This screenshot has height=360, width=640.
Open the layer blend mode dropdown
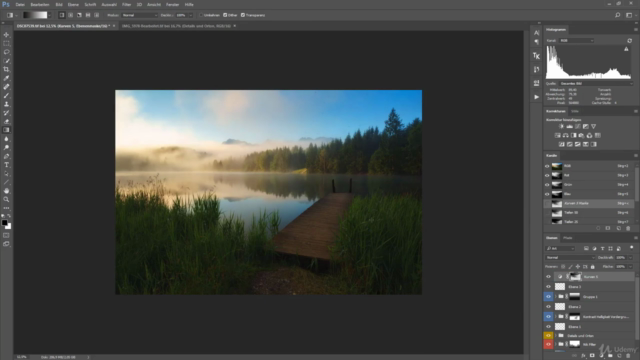570,258
